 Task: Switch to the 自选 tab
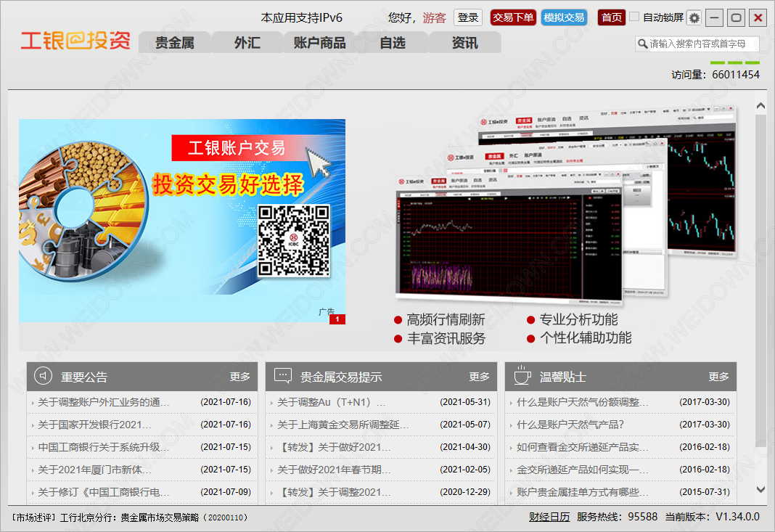click(x=393, y=43)
